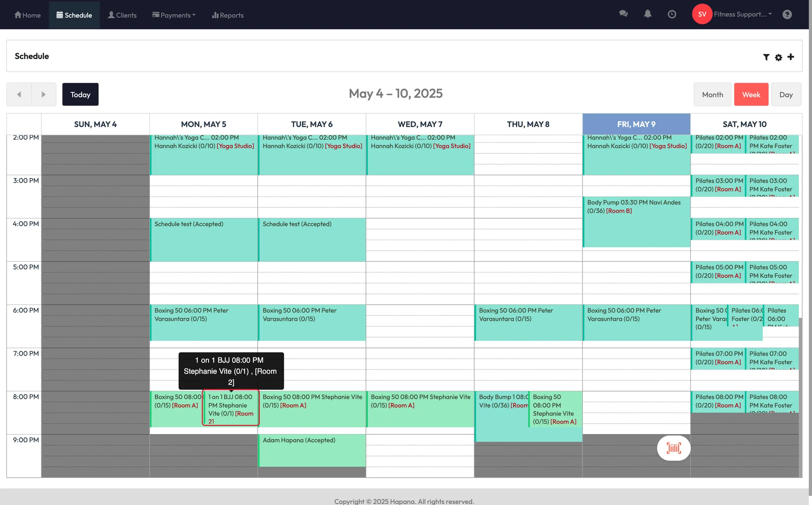The image size is (812, 505).
Task: Click the help question mark icon
Action: pyautogui.click(x=787, y=14)
